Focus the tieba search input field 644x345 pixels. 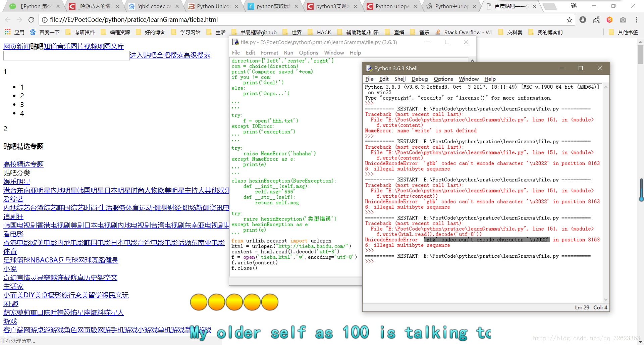click(x=66, y=56)
